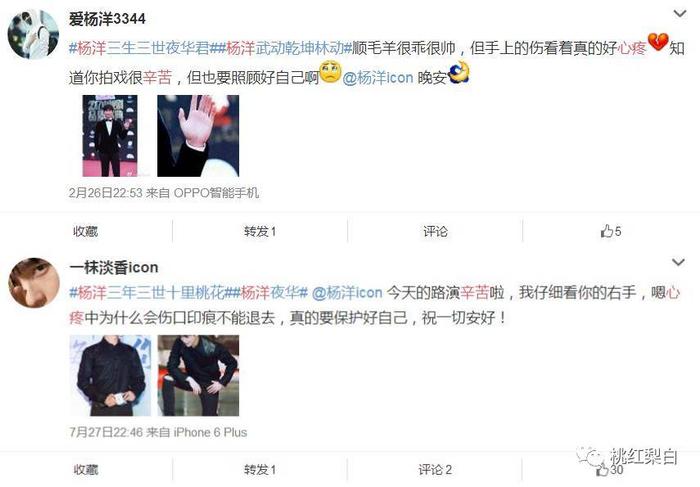Screen dimensions: 700x487
Task: Open 评论 on the first post
Action: [435, 231]
